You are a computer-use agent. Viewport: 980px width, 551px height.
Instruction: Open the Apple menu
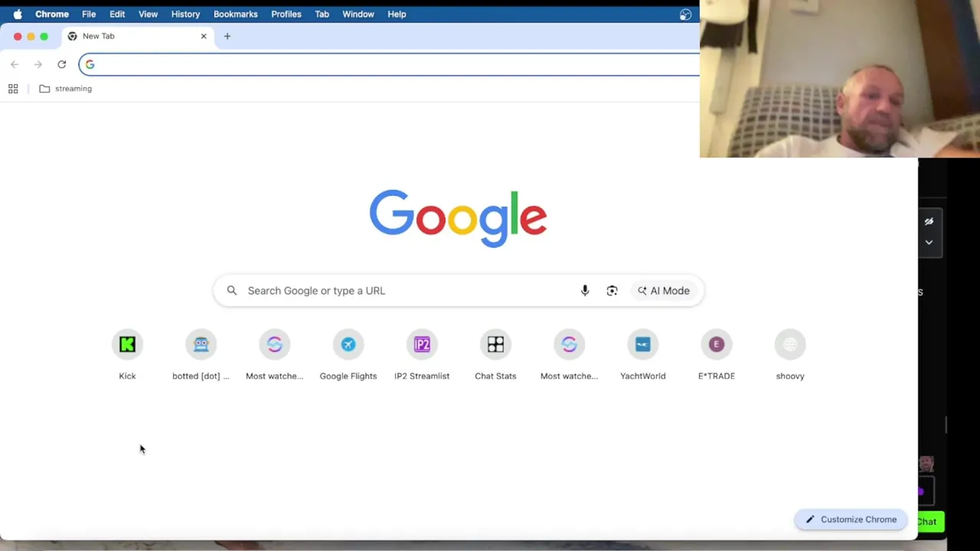(x=18, y=14)
